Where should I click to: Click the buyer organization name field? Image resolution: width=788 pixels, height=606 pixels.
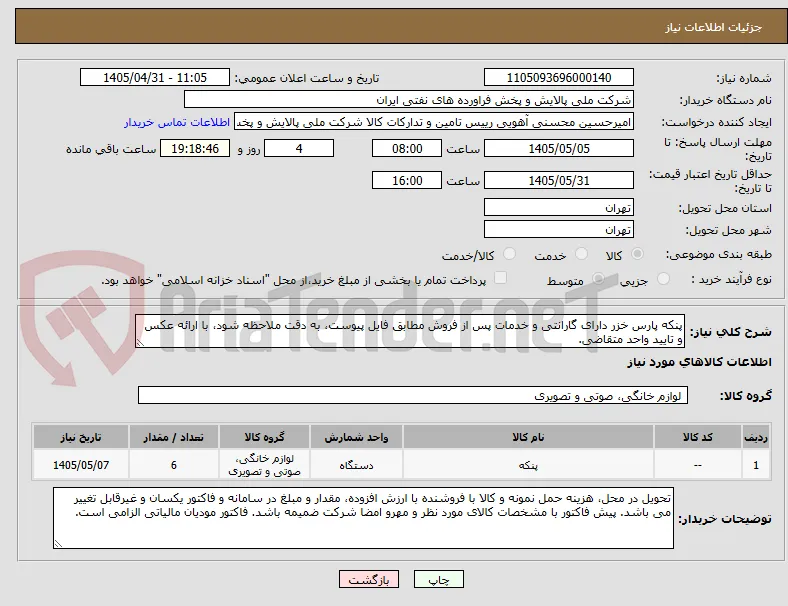(409, 99)
